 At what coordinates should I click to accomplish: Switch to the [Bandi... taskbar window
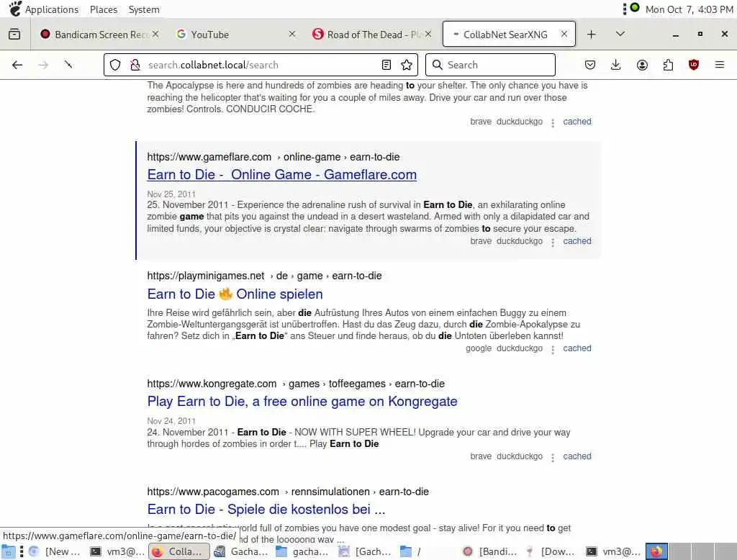pyautogui.click(x=489, y=551)
